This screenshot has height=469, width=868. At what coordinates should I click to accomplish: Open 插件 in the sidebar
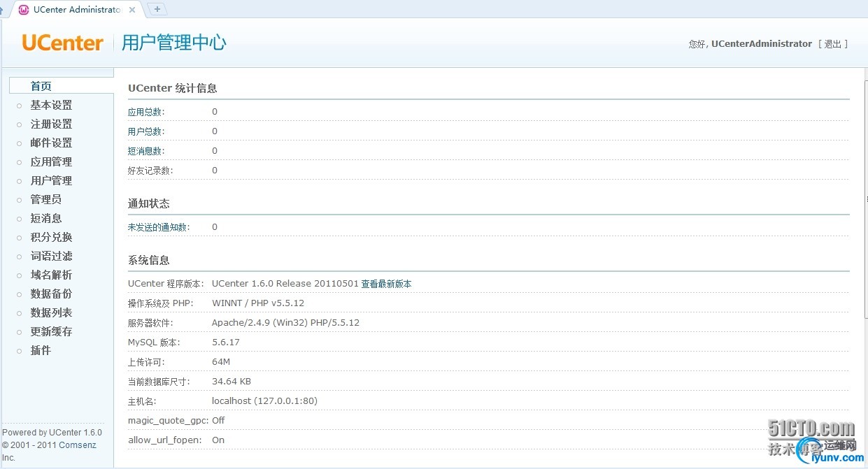(x=41, y=350)
